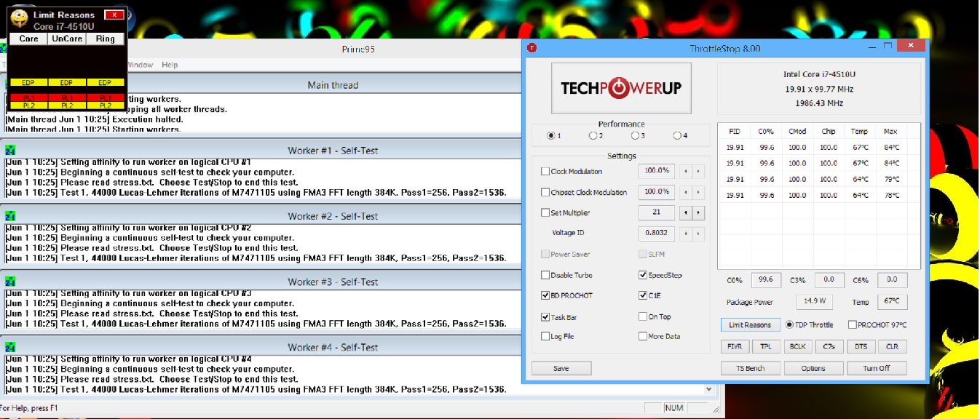
Task: Tick the Set Multiplier checkbox
Action: click(x=545, y=213)
